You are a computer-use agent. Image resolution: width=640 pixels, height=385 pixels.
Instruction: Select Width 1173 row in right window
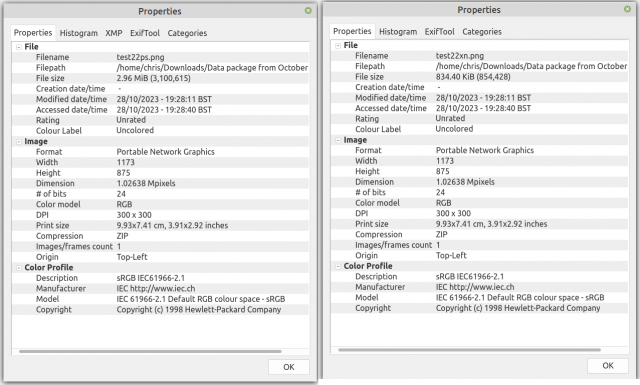(480, 161)
